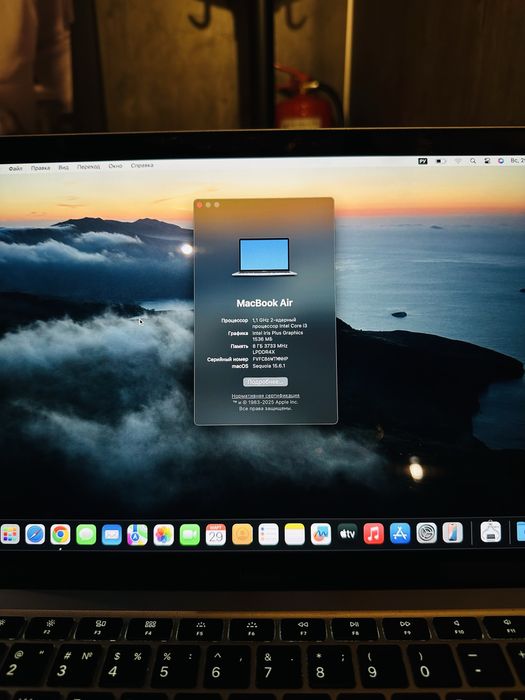Click the РУ input source indicator

pos(423,161)
